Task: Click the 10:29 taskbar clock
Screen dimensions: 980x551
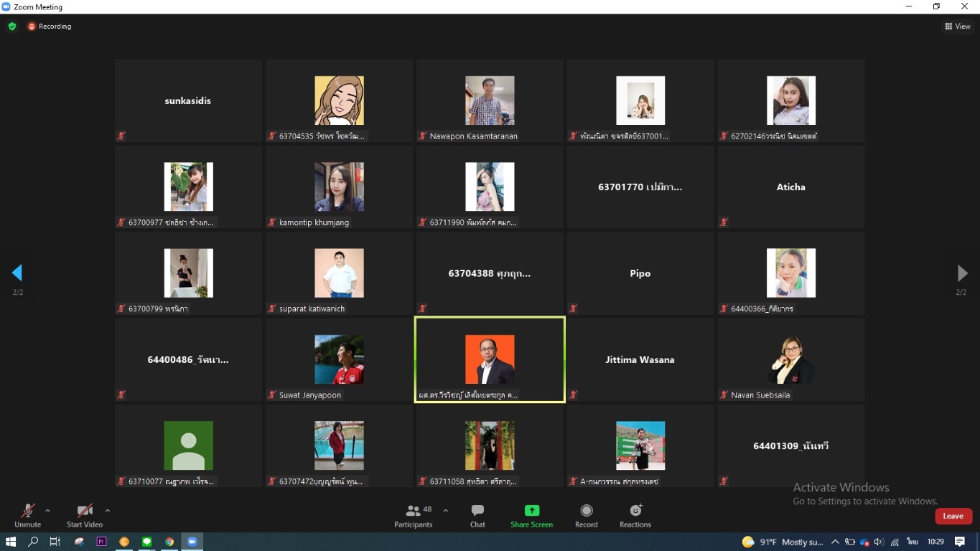Action: [935, 542]
